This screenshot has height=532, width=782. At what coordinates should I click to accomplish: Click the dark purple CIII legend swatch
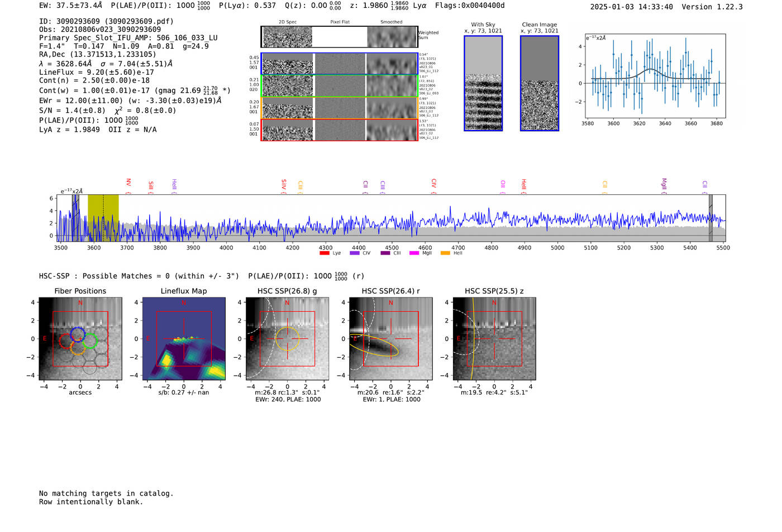tap(385, 253)
